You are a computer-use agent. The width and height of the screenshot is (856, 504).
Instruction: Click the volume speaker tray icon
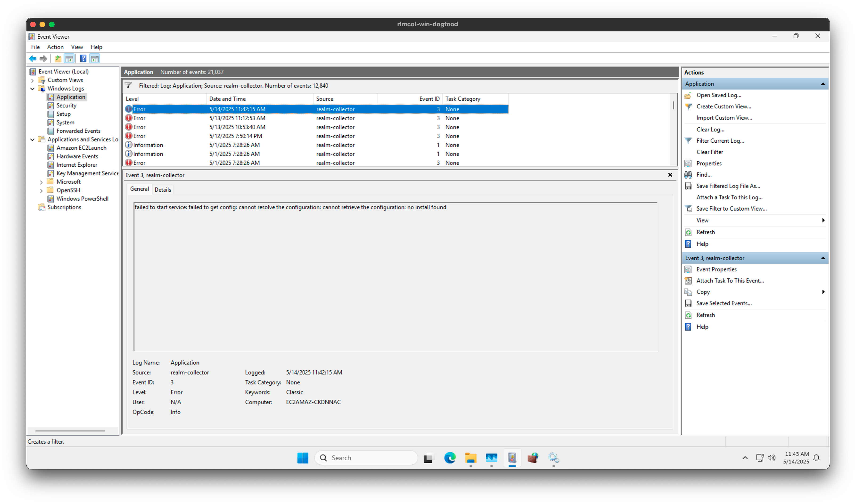click(771, 458)
